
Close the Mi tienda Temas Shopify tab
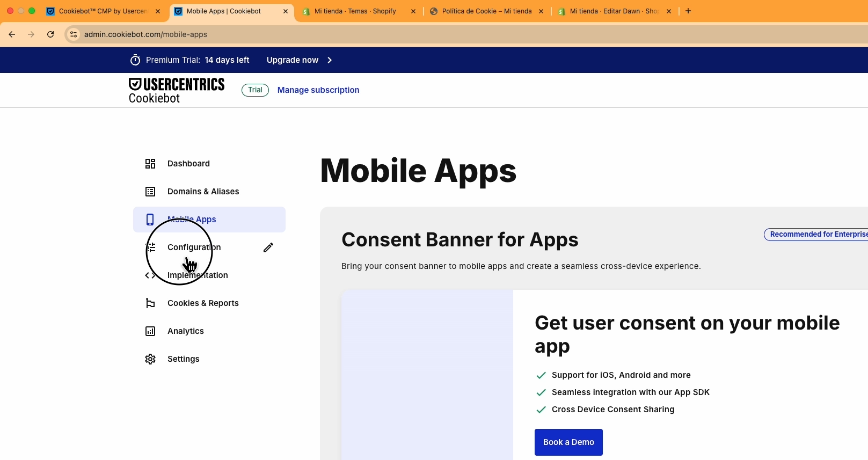(x=413, y=11)
